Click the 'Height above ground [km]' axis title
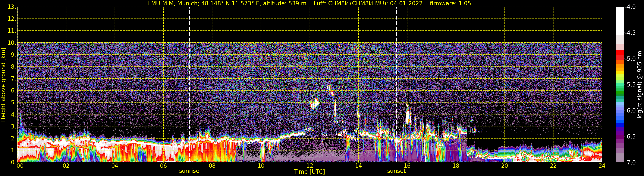This screenshot has width=644, height=176. [x=3, y=85]
